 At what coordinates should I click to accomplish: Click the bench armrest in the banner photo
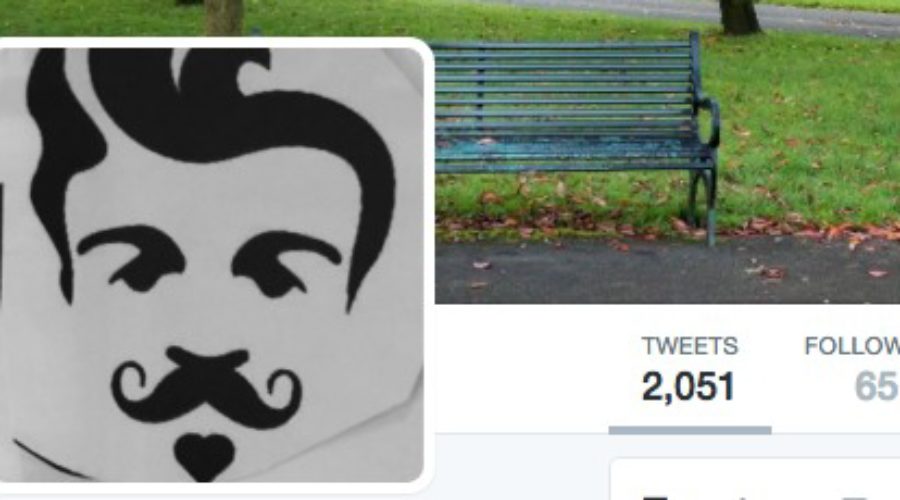[707, 121]
